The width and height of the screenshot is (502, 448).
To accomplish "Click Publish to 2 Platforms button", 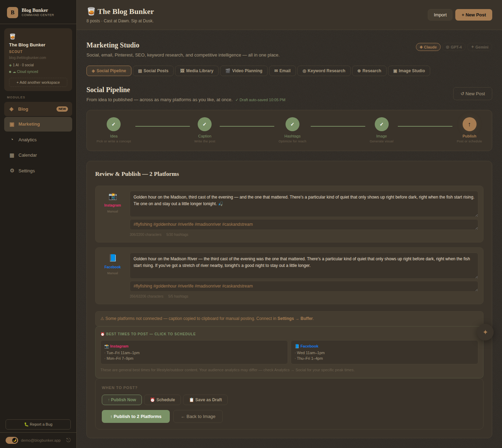I will 136,416.
